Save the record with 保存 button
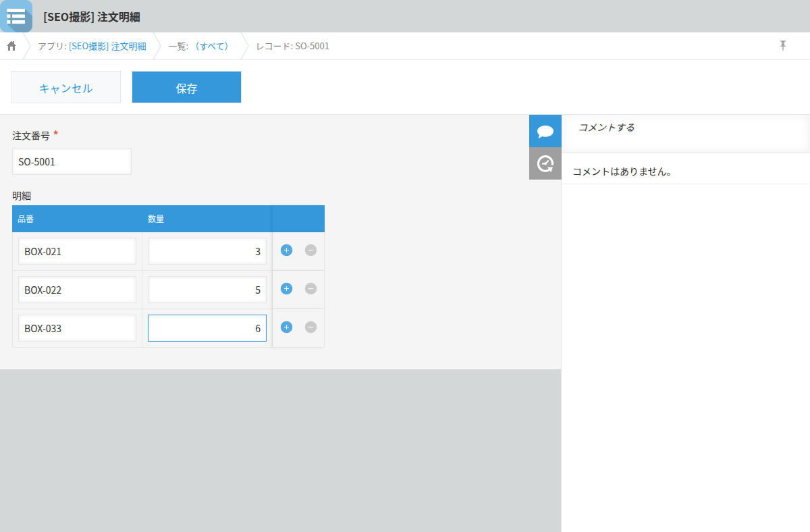Image resolution: width=810 pixels, height=532 pixels. pyautogui.click(x=186, y=87)
